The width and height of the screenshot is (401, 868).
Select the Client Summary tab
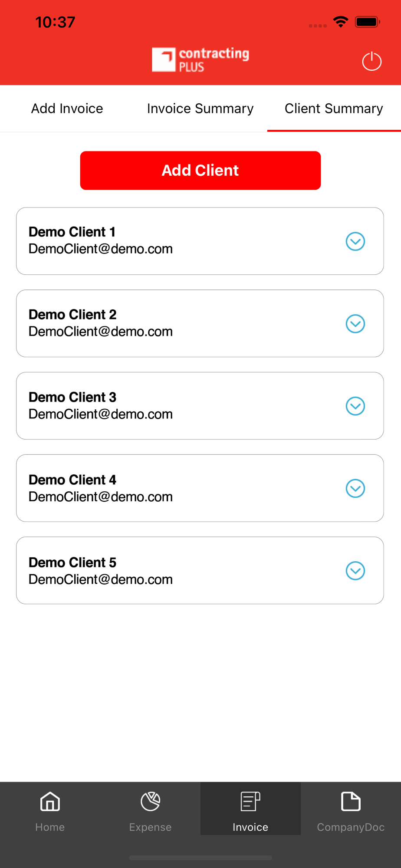(334, 108)
